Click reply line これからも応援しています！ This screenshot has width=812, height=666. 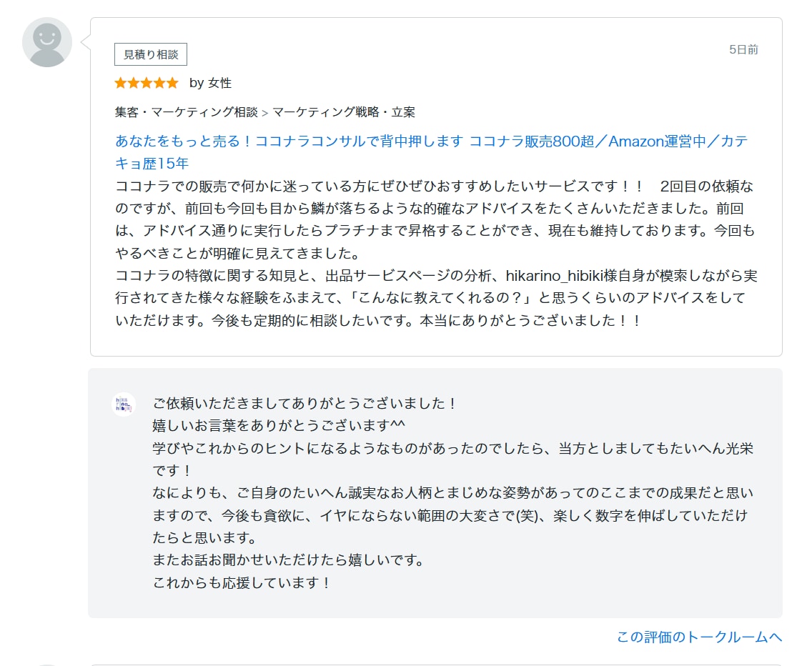[242, 582]
